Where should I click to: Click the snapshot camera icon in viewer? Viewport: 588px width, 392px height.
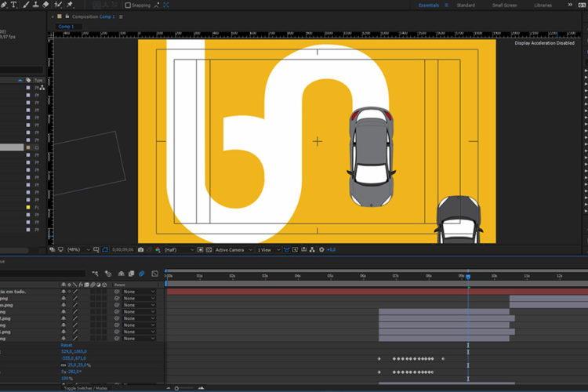(x=140, y=249)
